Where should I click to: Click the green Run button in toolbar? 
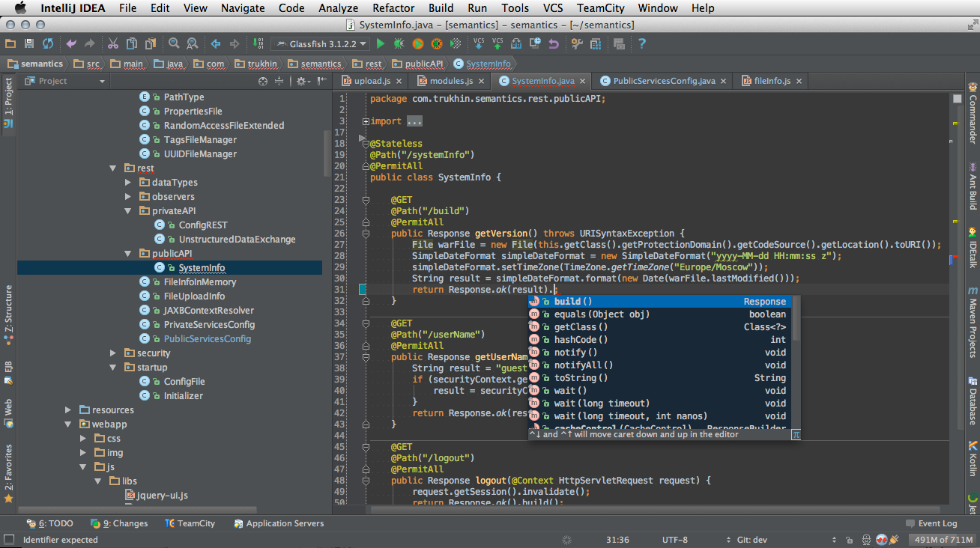pyautogui.click(x=381, y=44)
